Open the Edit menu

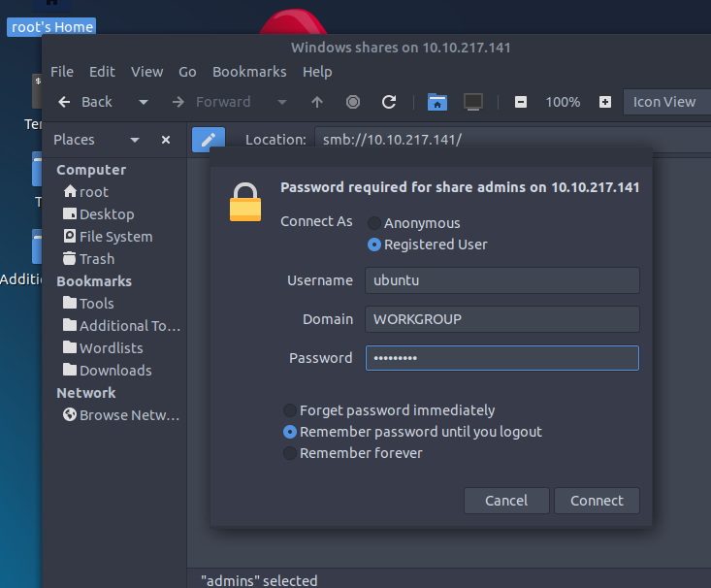tap(102, 72)
